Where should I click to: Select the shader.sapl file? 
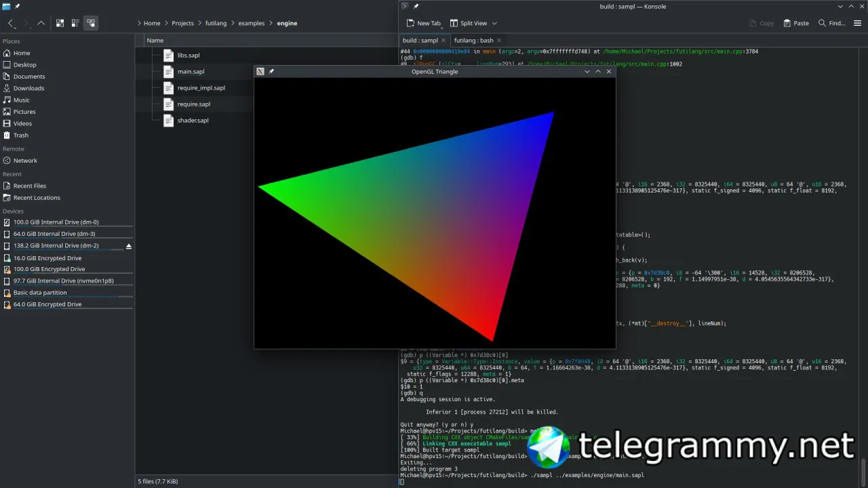pyautogui.click(x=193, y=121)
